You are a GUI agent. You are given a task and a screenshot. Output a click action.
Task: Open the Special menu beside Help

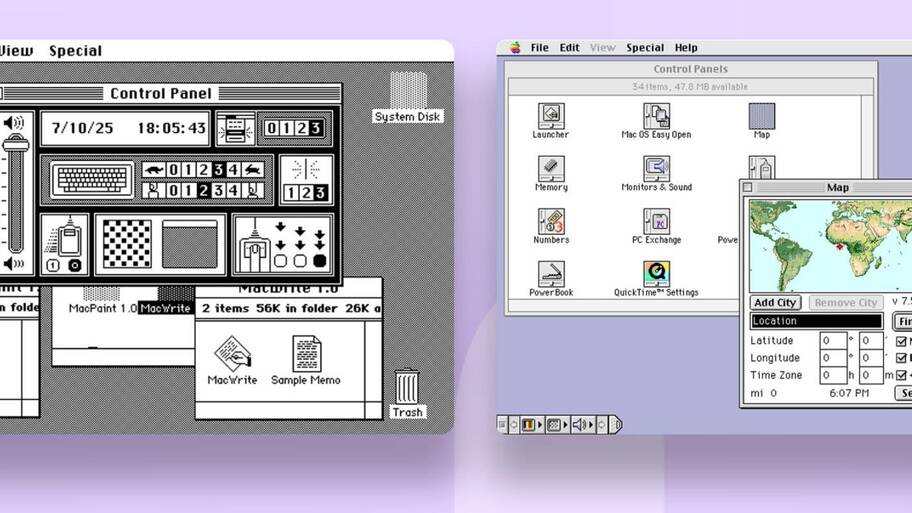coord(645,48)
